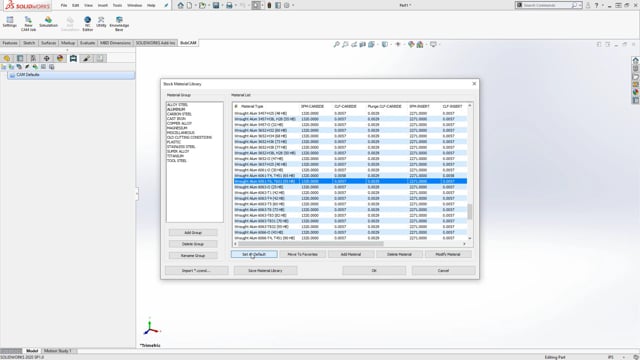Open BobCAM Settings from the ribbon
The height and width of the screenshot is (360, 640).
pos(9,22)
